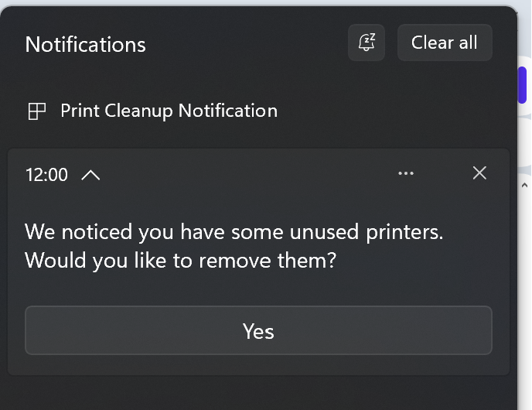Click the card's blank space under the Yes button
Screen dimensions: 532x410
258,365
